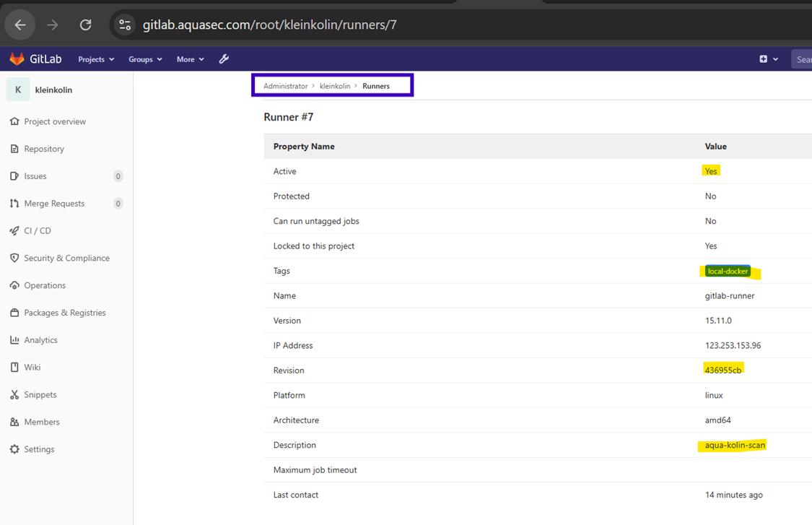Open Repository section in sidebar

pos(44,149)
